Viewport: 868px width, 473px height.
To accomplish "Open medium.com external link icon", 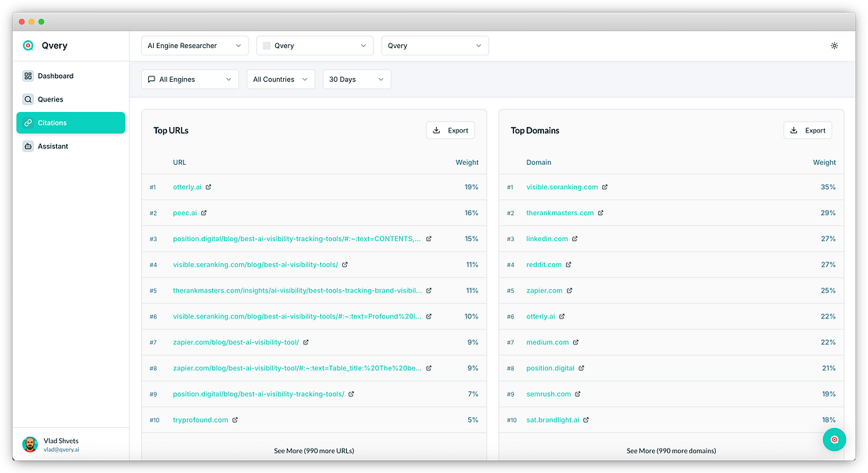I will tap(576, 342).
